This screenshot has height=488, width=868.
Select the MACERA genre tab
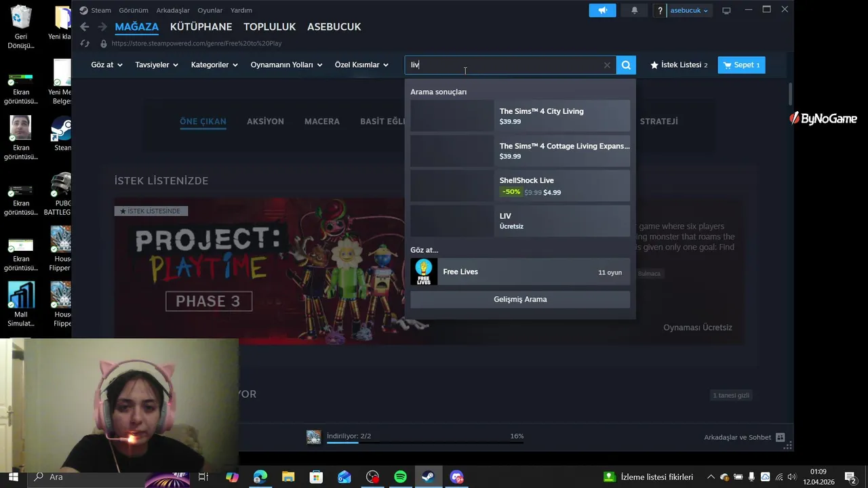coord(322,121)
